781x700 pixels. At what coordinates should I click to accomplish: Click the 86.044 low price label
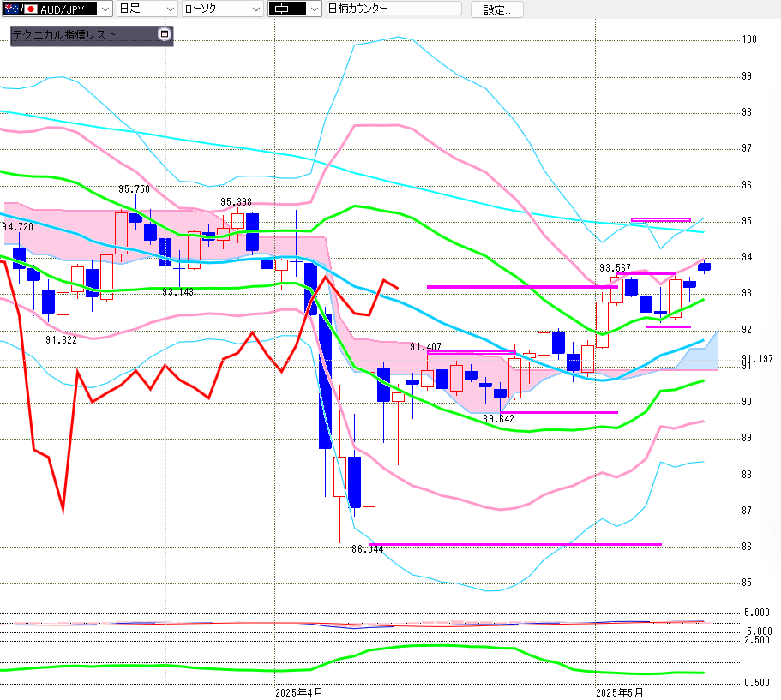(x=368, y=549)
